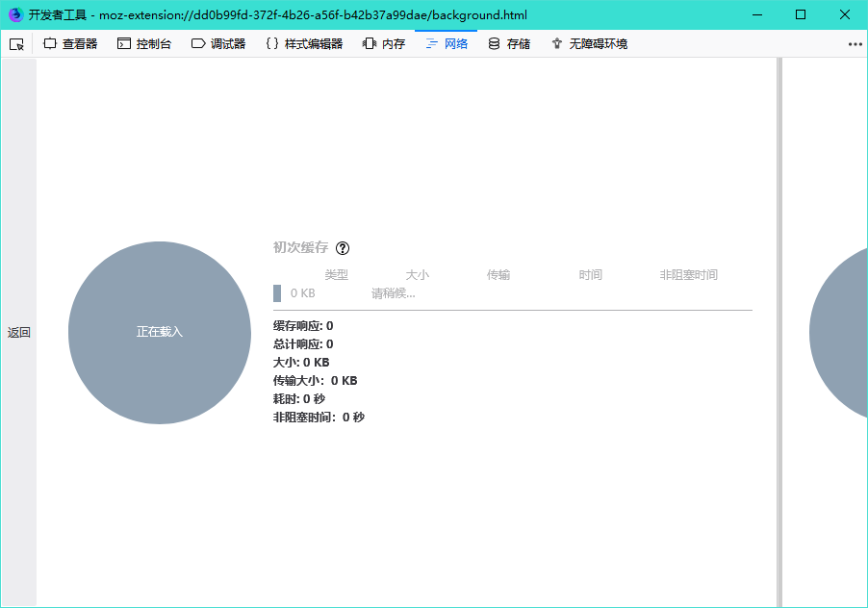Select the 大小 column header

[x=417, y=274]
